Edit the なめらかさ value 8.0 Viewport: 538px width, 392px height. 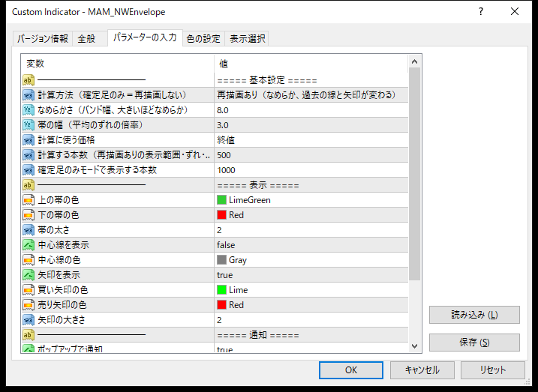(311, 110)
